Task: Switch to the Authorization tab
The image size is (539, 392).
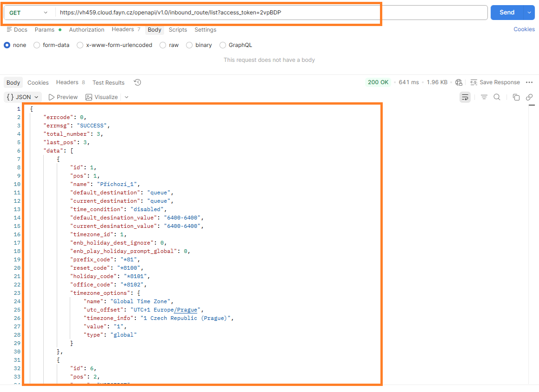Action: (87, 30)
